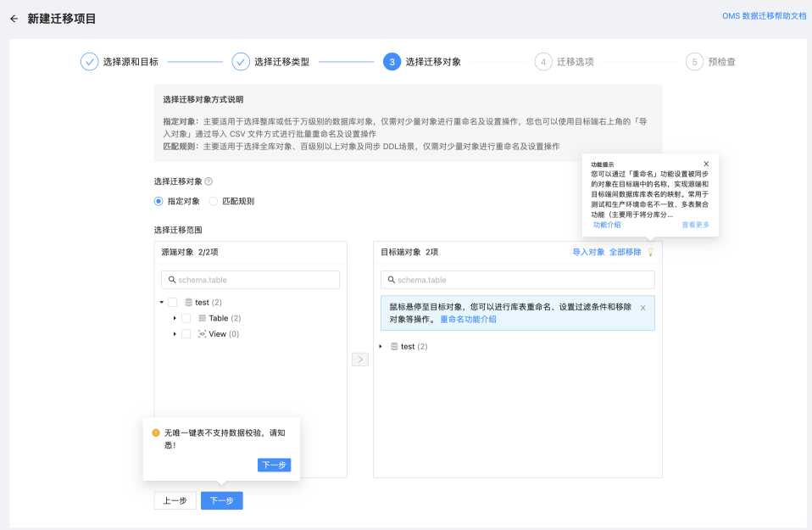Click the search icon in source search box
The width and height of the screenshot is (812, 530).
click(172, 280)
